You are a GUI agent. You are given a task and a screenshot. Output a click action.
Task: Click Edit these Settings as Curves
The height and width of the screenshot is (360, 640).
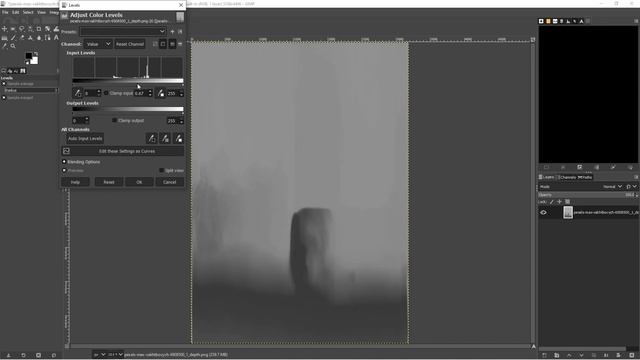tap(122, 151)
